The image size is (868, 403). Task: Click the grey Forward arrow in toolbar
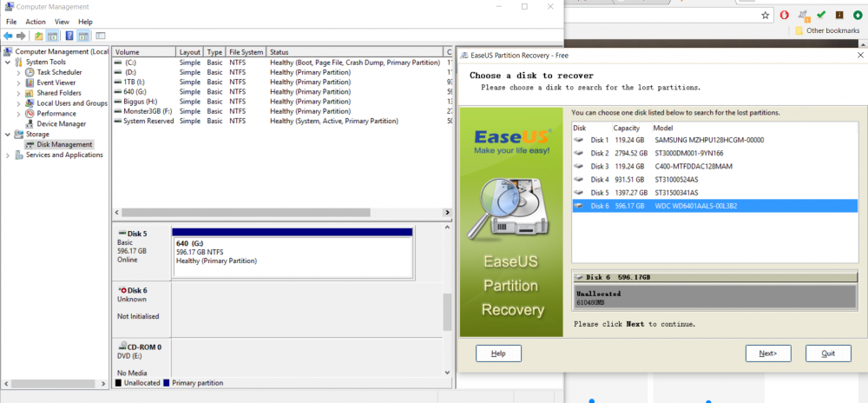pos(21,36)
